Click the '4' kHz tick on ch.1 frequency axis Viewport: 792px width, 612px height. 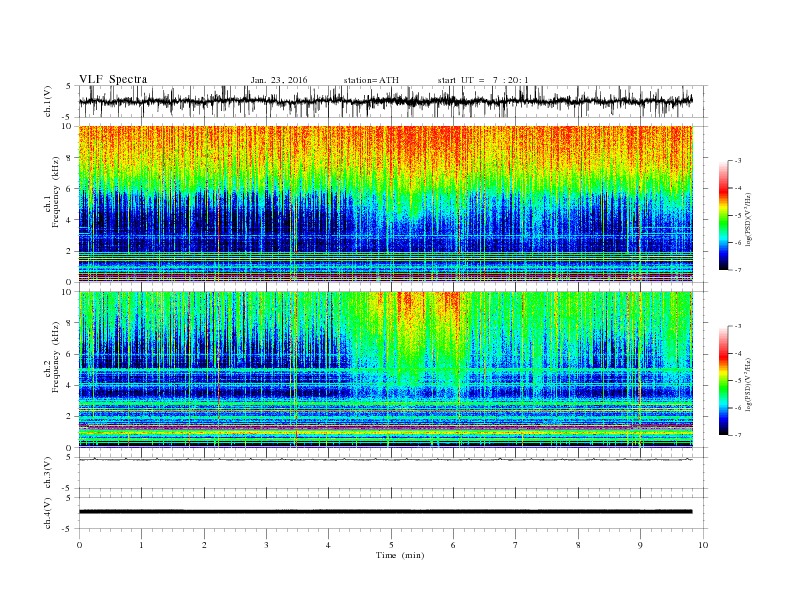69,220
